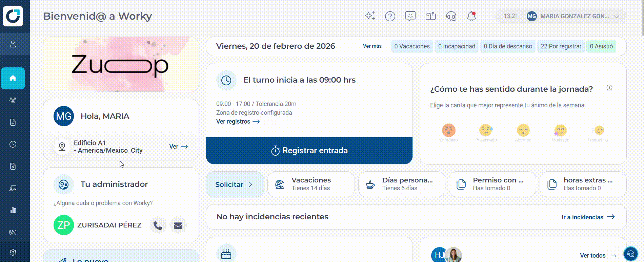Click the Worky logo in the sidebar
Screen dimensions: 644x262
13,16
